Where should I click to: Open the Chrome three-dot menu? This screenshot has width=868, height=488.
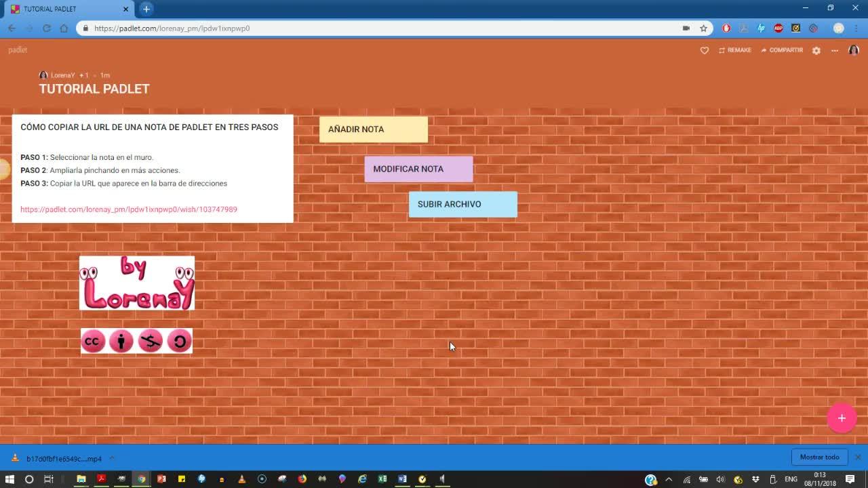(857, 28)
